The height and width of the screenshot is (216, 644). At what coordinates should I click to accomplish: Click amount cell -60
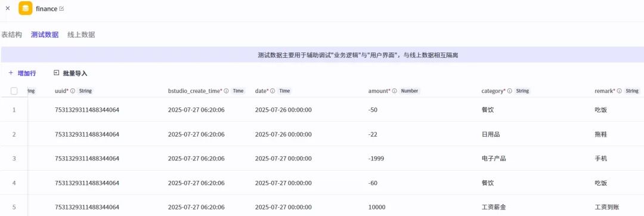[373, 183]
